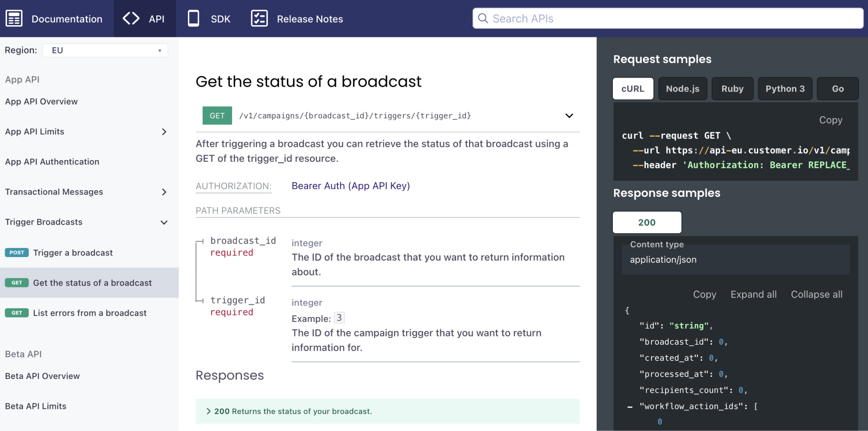
Task: Click the POST badge for Trigger a broadcast
Action: pyautogui.click(x=17, y=253)
